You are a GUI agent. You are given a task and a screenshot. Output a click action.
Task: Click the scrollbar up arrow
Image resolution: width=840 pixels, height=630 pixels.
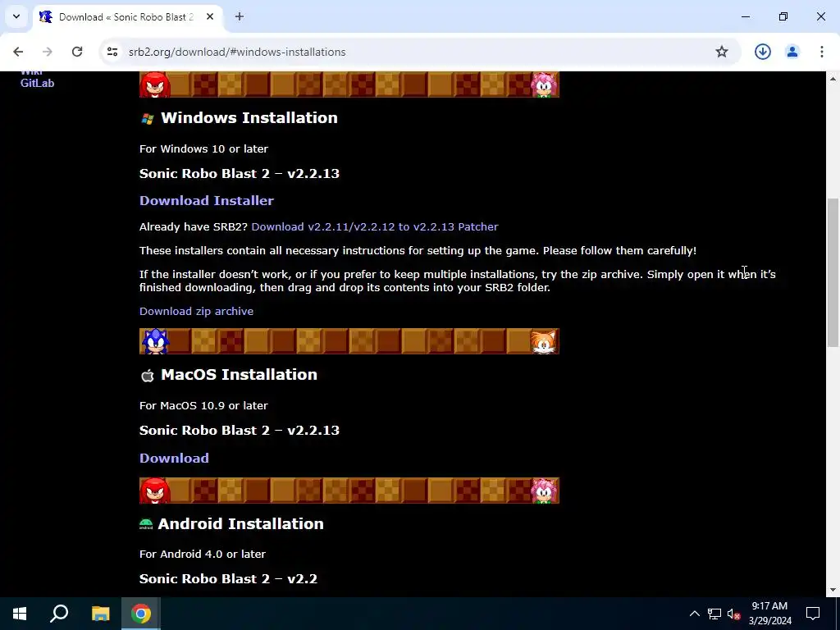tap(833, 78)
